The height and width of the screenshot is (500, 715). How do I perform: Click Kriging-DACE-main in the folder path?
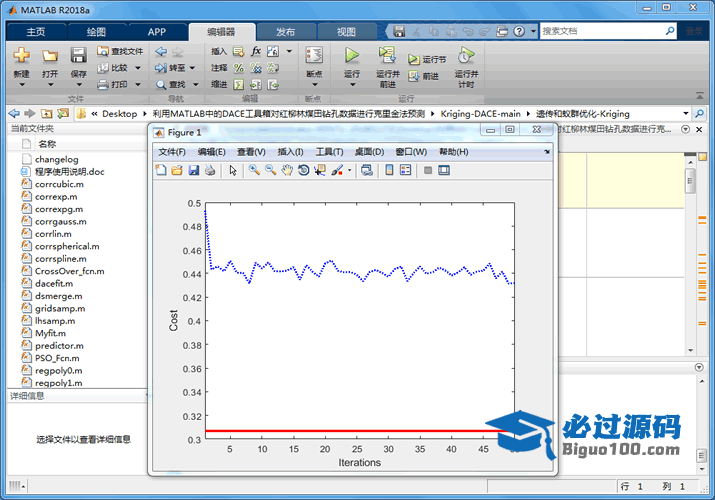(480, 114)
